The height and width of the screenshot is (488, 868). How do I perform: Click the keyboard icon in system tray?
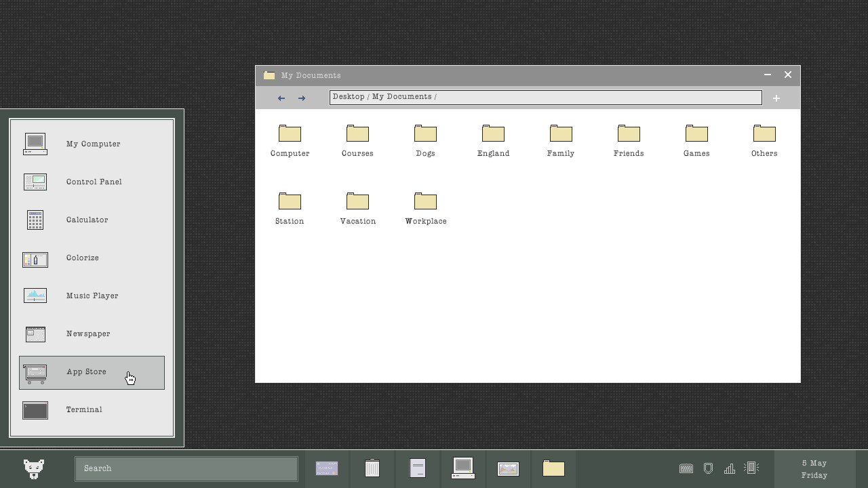[686, 468]
